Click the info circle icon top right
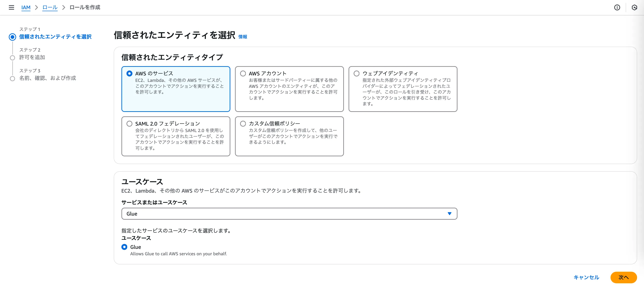The width and height of the screenshot is (644, 296). click(x=617, y=7)
